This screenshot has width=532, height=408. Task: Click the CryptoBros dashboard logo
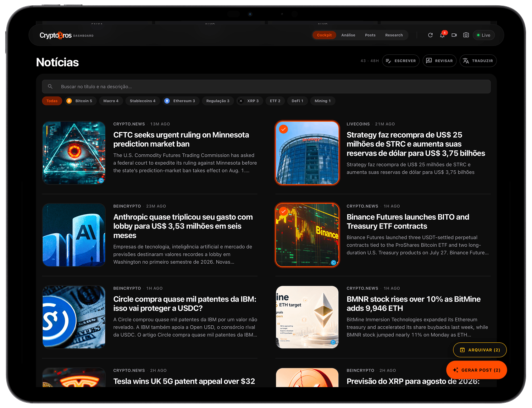click(66, 35)
